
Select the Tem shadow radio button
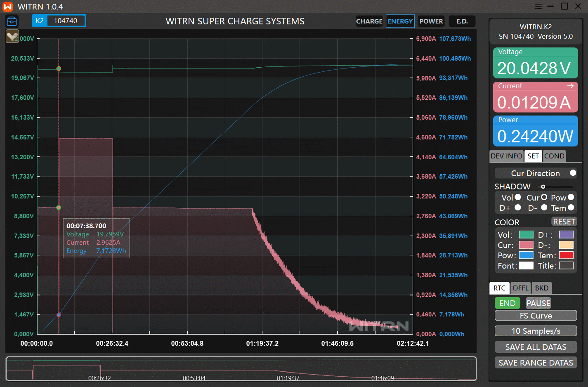[x=571, y=208]
